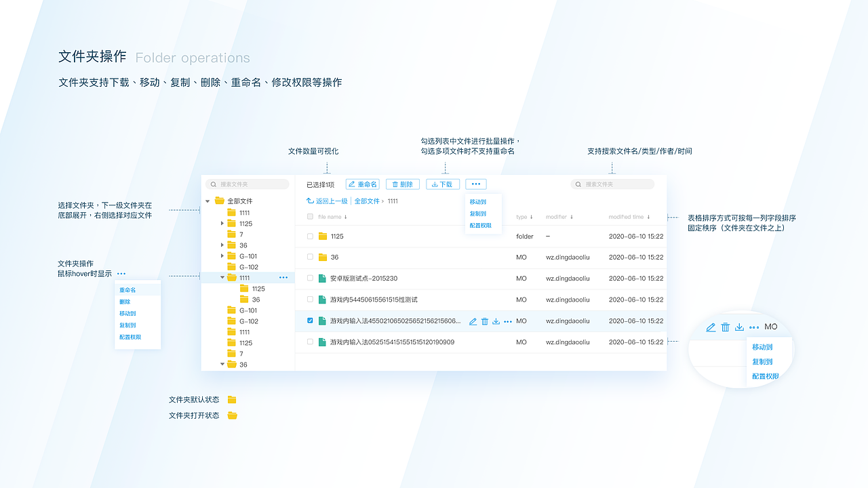Image resolution: width=868 pixels, height=488 pixels.
Task: Uncheck the ticked checkbox of 游戏内输入法4550… file
Action: click(x=310, y=321)
